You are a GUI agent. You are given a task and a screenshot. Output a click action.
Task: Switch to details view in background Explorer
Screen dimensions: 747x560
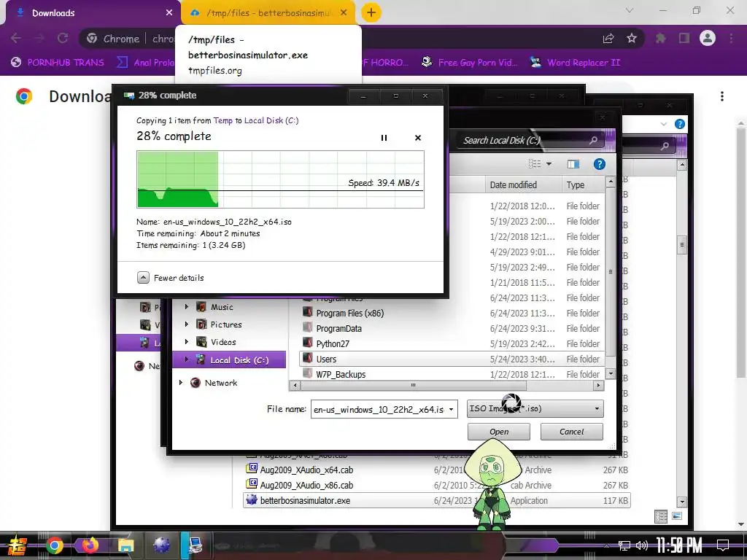point(661,516)
